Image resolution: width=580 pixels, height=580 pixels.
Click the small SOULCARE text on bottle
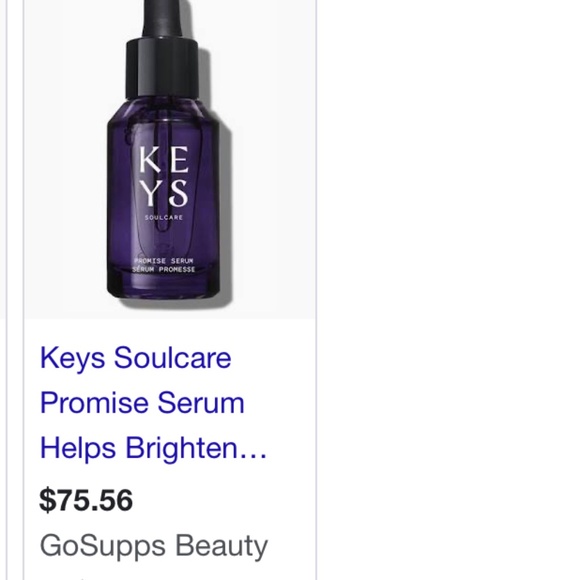(x=163, y=218)
